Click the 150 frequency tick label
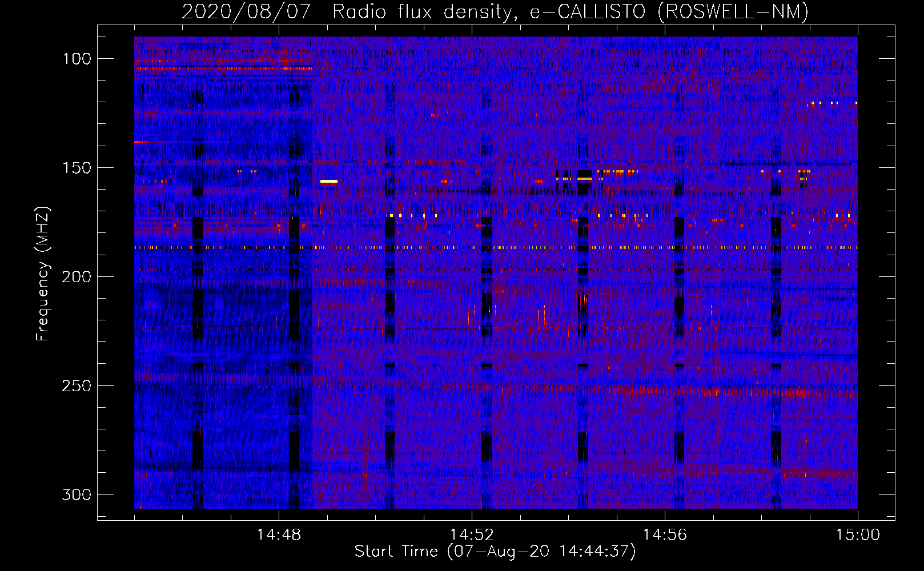The image size is (924, 571). click(x=77, y=168)
